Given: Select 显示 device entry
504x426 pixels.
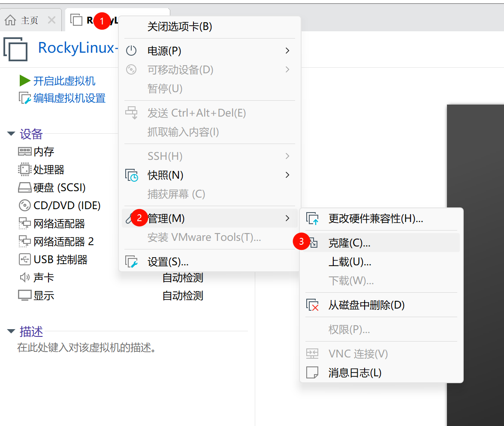Looking at the screenshot, I should 44,296.
